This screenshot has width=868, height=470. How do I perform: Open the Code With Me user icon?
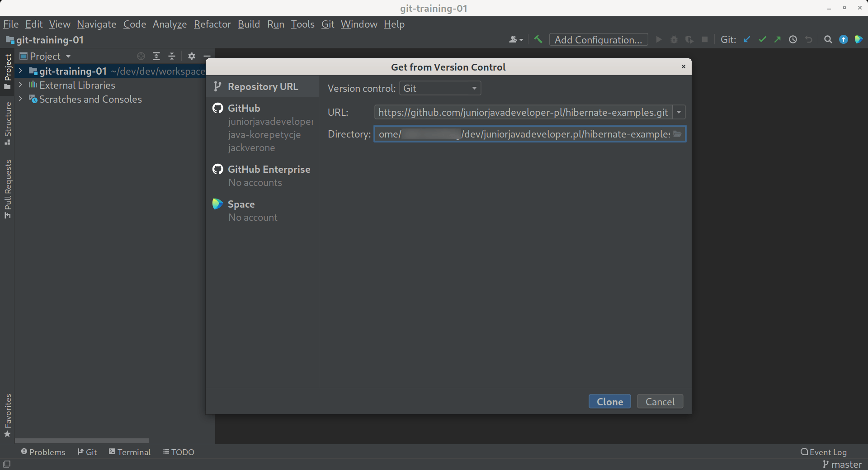coord(516,40)
